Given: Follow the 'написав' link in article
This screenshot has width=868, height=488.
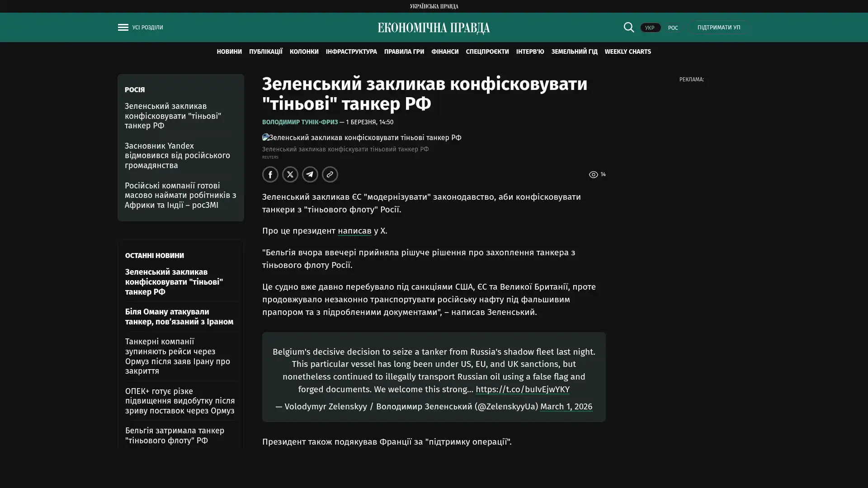Looking at the screenshot, I should (x=354, y=231).
